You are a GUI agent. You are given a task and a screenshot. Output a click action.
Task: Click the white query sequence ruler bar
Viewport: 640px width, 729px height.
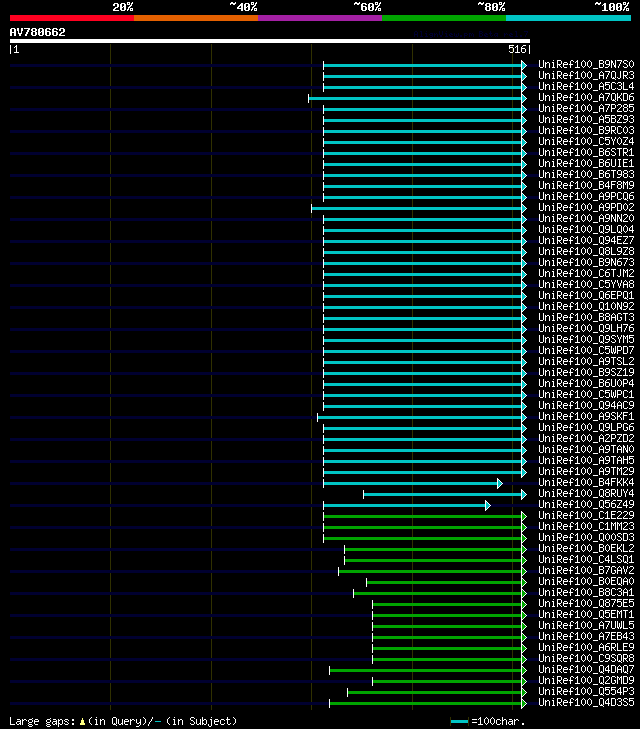(270, 41)
